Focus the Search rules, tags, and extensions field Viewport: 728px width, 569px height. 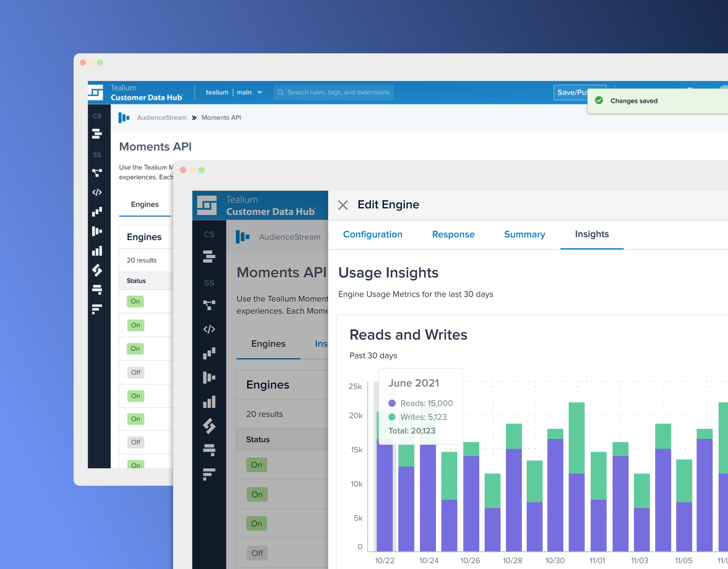(334, 92)
